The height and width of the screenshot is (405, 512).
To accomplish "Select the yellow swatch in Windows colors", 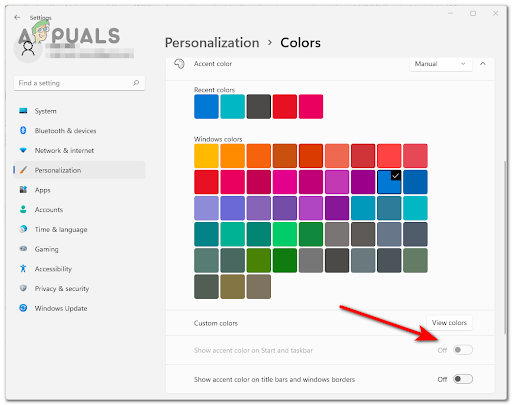I will [x=206, y=156].
